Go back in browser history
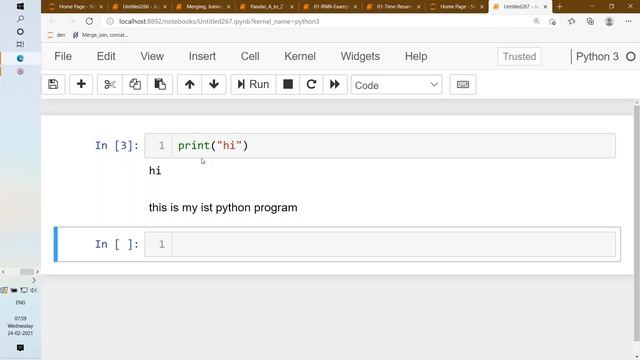 pos(52,21)
